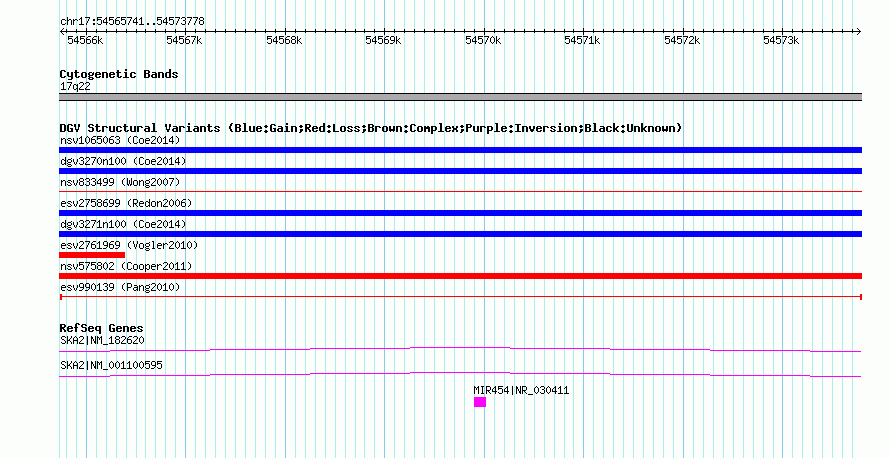Click the magenta transcript line for SKA2|NM_182620
890x458 pixels.
(460, 349)
